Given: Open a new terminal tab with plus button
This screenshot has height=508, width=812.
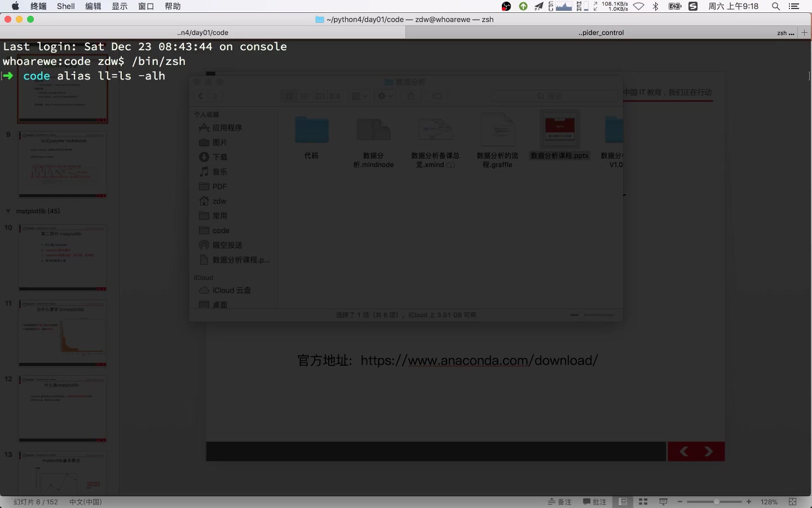Looking at the screenshot, I should pos(804,32).
